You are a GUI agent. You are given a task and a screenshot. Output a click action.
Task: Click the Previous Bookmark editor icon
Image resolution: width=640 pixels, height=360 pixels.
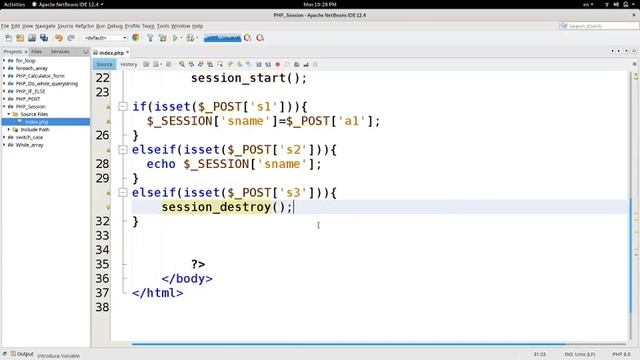[230, 64]
